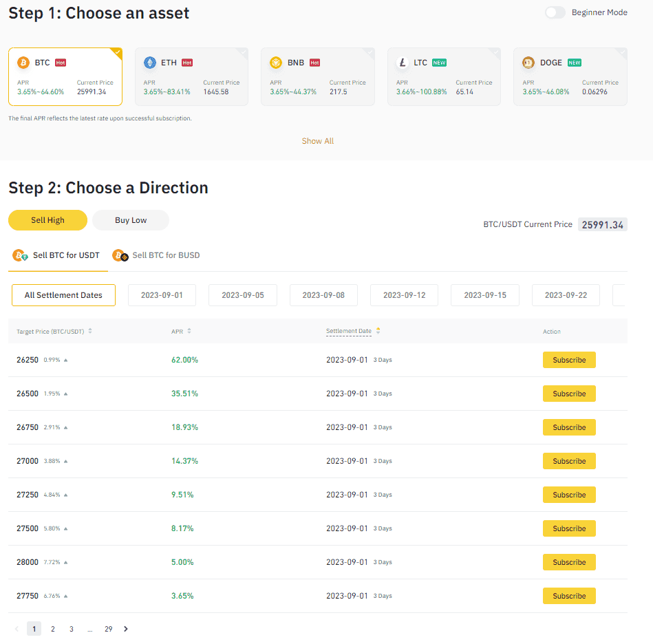
Task: Click Show All to reveal more assets
Action: point(317,141)
